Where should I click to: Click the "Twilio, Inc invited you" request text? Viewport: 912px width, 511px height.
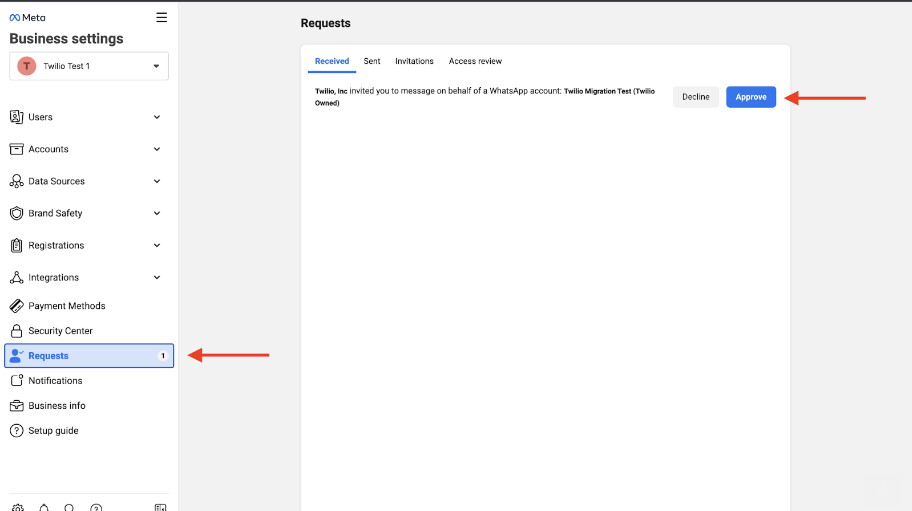[484, 97]
